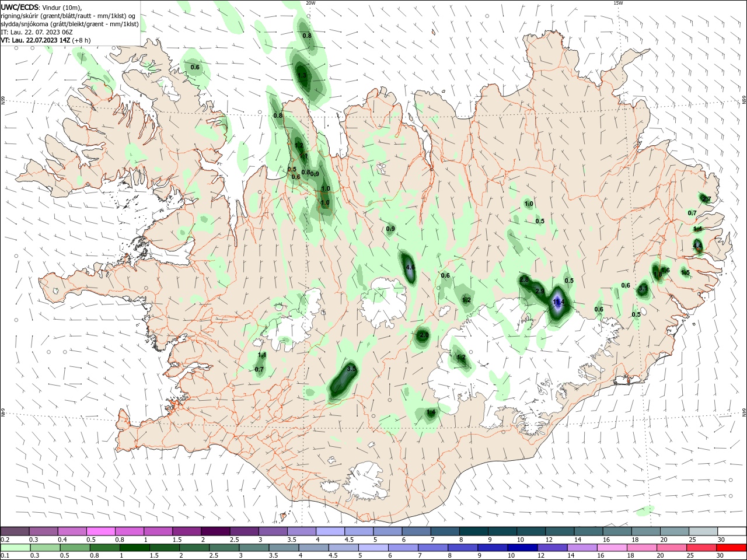Image resolution: width=747 pixels, height=560 pixels.
Task: Click the 'UWC/ECDS' title text
Action: 20,7
